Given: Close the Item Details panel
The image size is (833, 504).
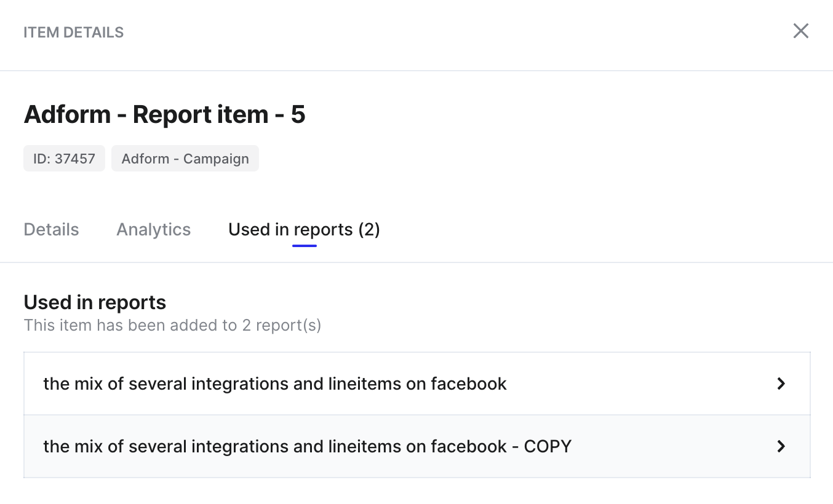Looking at the screenshot, I should 800,31.
